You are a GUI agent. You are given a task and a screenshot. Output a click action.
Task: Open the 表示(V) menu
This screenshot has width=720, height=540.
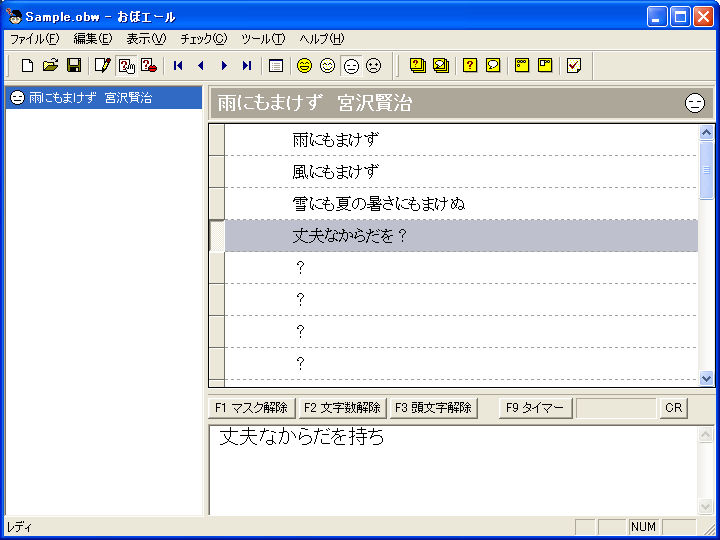(x=146, y=39)
